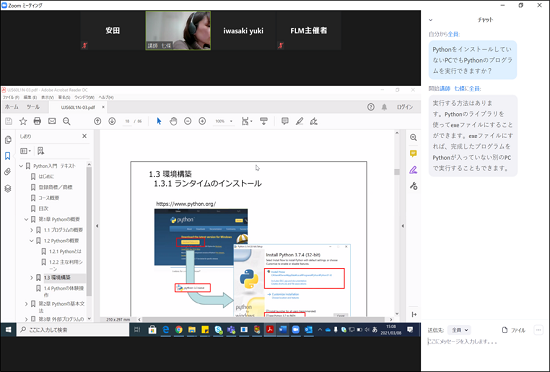Open the ファイル menu in Acrobat
550x372 pixels.
[11, 97]
